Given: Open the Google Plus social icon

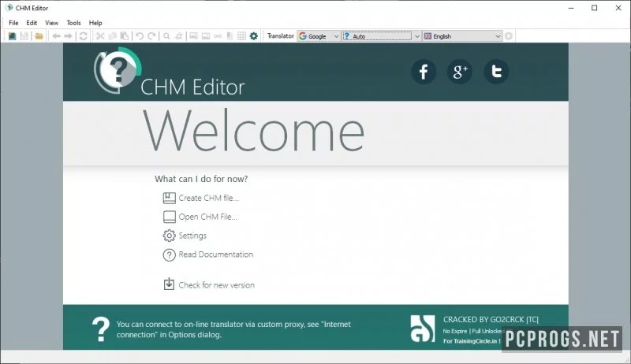Looking at the screenshot, I should click(x=460, y=72).
